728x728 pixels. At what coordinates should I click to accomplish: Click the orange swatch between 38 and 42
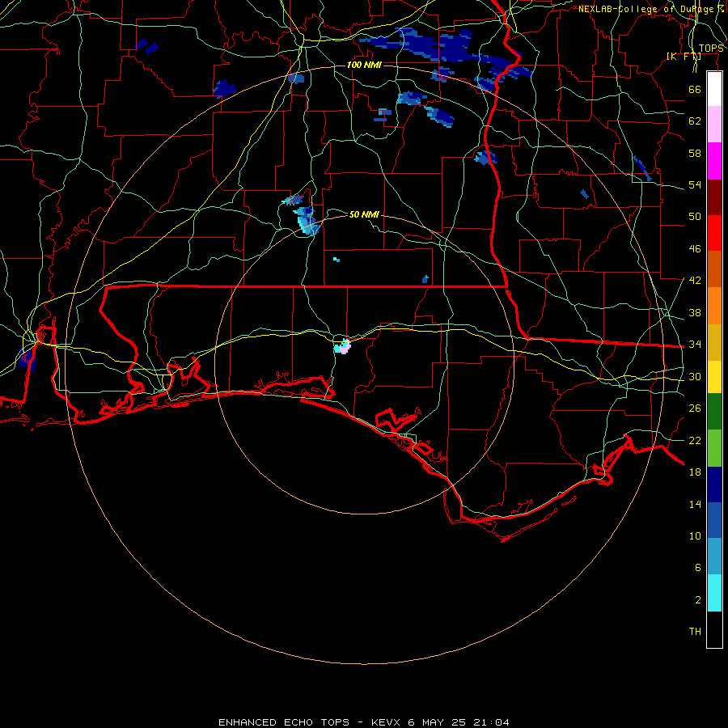(714, 306)
